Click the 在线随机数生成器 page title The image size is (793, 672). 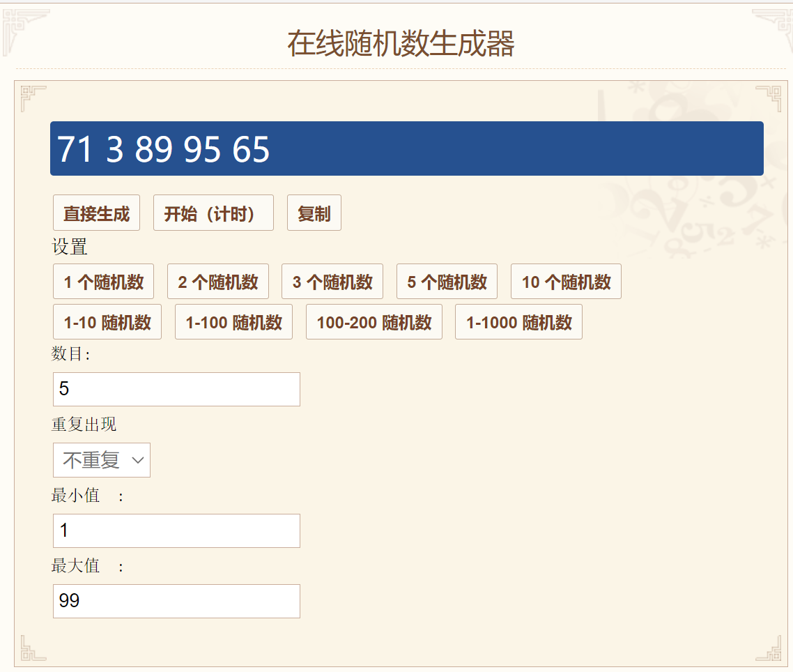[401, 43]
